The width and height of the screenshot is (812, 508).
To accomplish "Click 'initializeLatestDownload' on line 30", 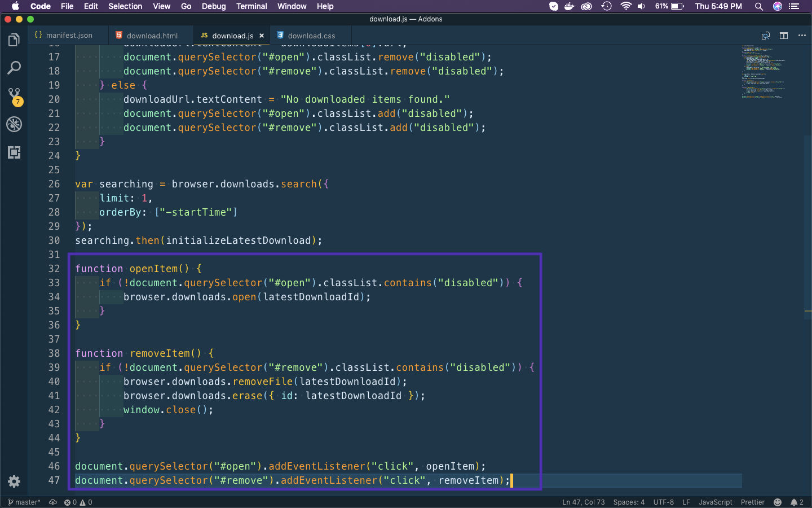I will coord(239,240).
